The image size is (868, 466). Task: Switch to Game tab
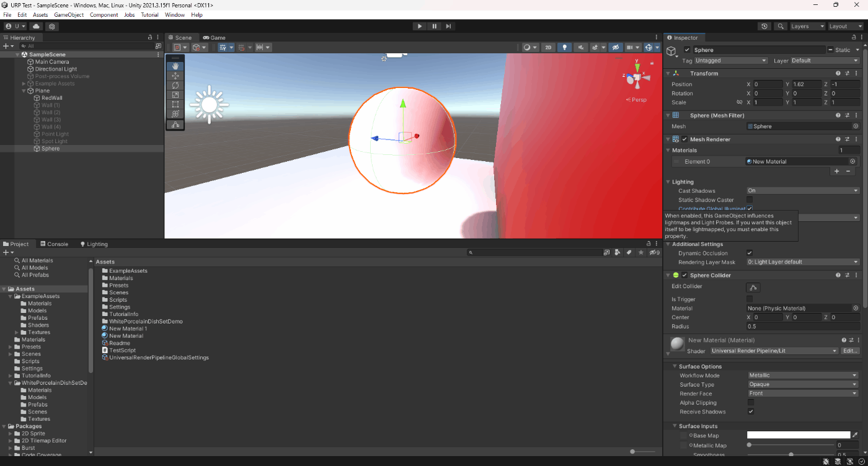pyautogui.click(x=214, y=38)
